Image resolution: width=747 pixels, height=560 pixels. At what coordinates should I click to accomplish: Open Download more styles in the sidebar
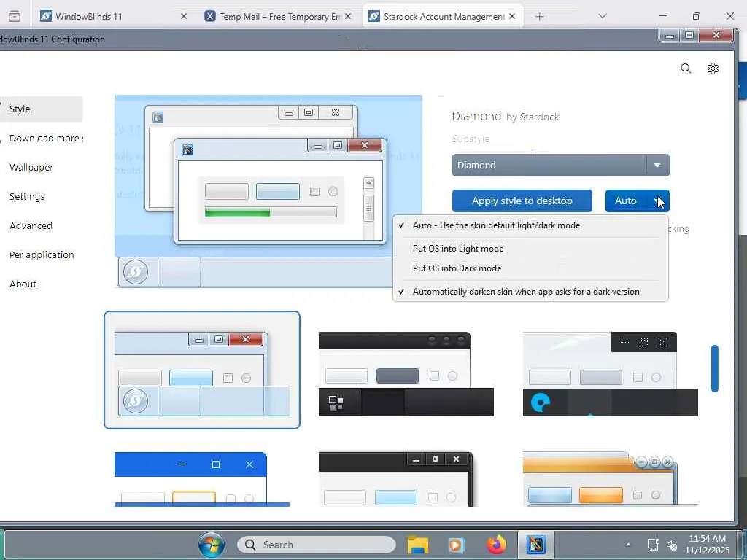[x=46, y=138]
